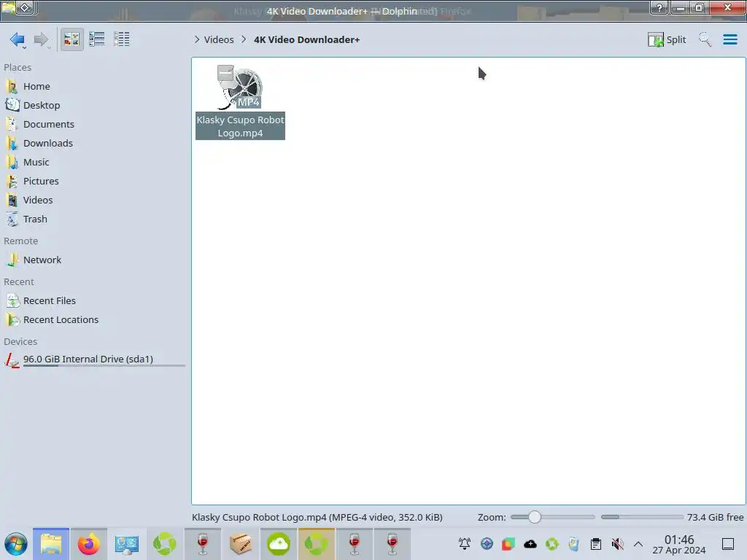
Task: Launch Firefox from the taskbar
Action: coord(88,544)
